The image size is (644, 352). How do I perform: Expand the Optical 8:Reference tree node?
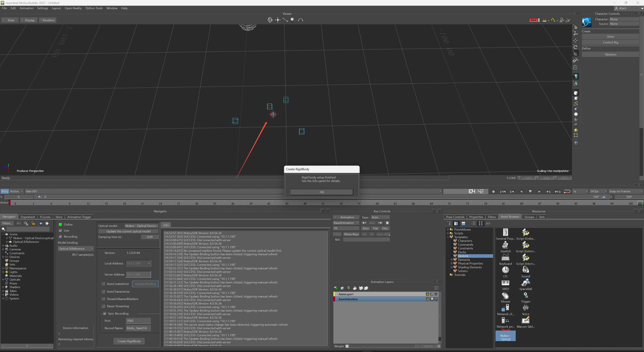click(x=7, y=242)
